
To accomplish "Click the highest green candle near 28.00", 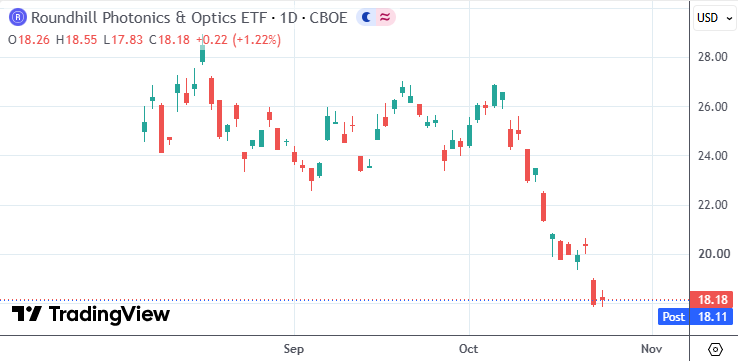I will (x=202, y=53).
